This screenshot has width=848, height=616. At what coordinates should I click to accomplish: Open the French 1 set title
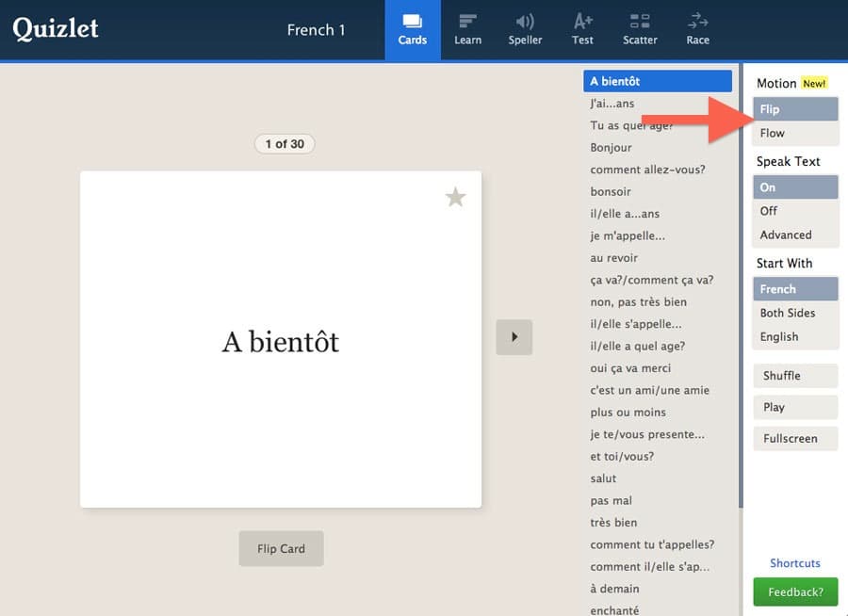(316, 30)
